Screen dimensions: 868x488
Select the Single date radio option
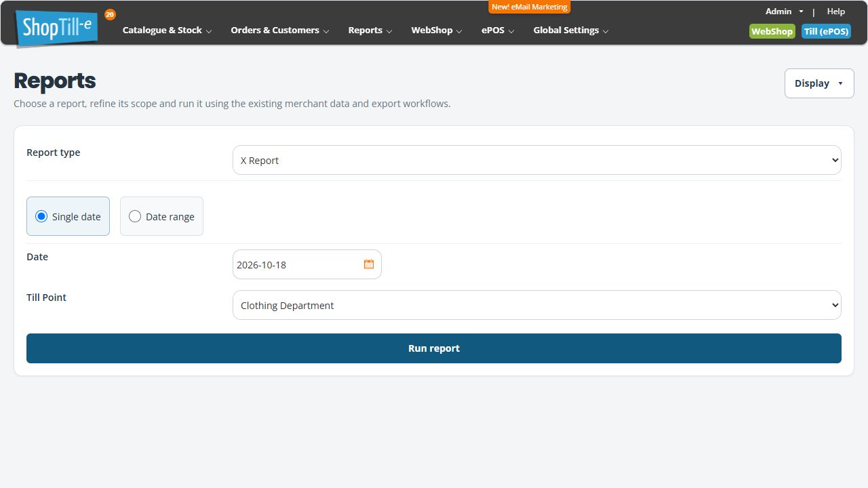coord(68,216)
